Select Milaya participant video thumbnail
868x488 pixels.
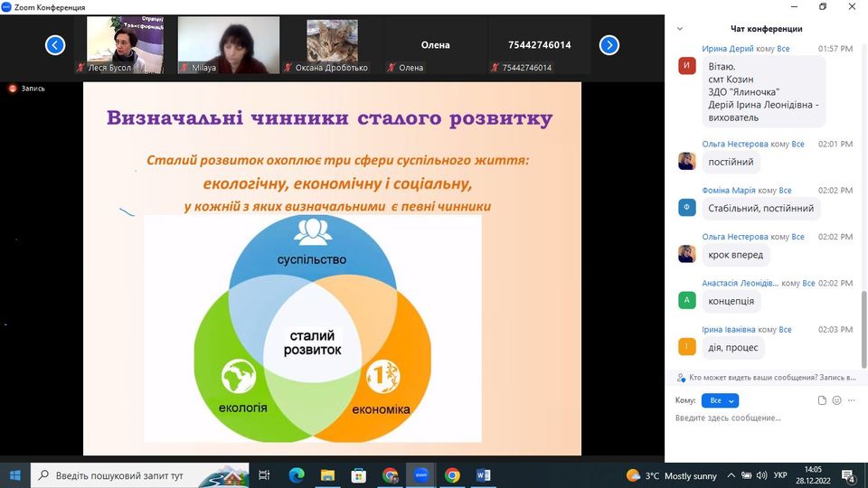tap(229, 45)
